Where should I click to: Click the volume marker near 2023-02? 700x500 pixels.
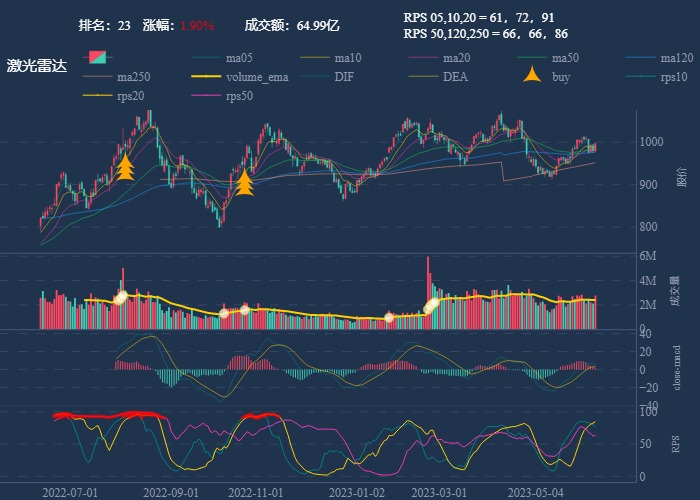click(x=389, y=318)
